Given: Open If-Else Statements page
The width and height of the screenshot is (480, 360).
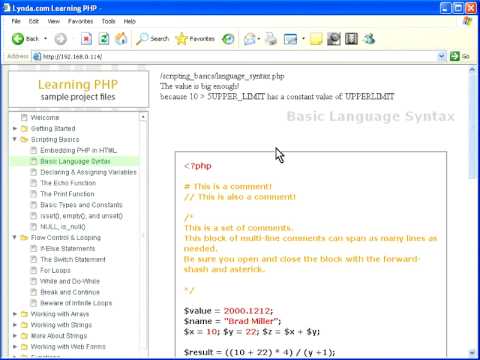Looking at the screenshot, I should [68, 249].
